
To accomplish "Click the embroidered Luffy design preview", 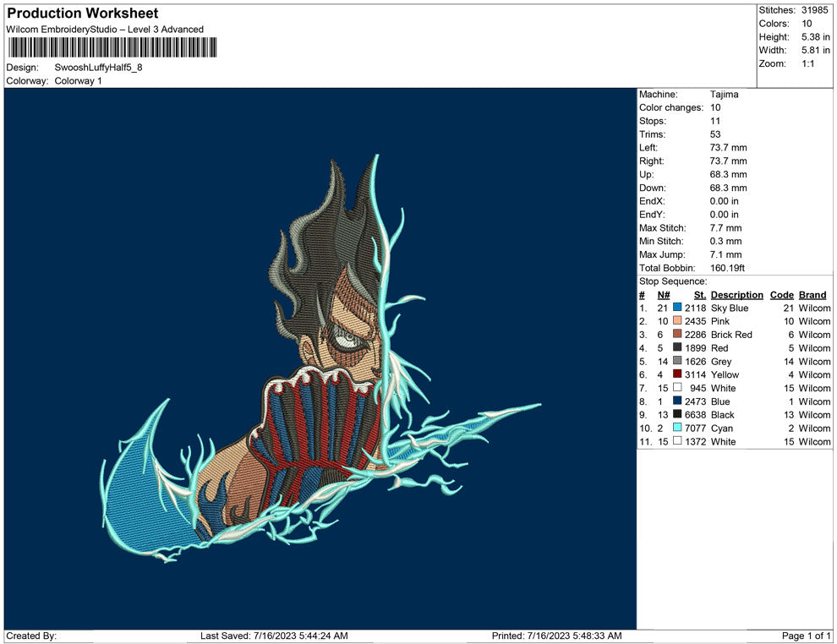I will click(x=320, y=358).
